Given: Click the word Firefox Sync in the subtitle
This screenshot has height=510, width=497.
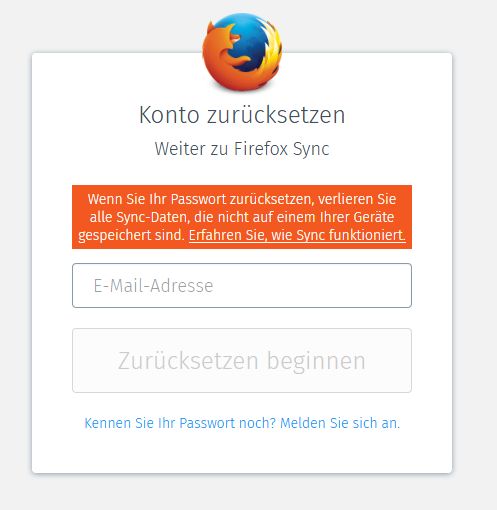Looking at the screenshot, I should [282, 149].
